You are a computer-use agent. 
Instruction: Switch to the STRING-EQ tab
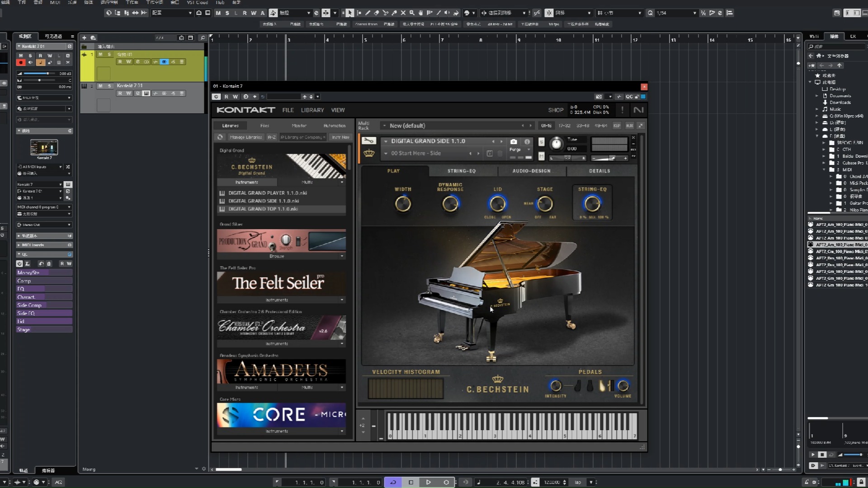462,171
